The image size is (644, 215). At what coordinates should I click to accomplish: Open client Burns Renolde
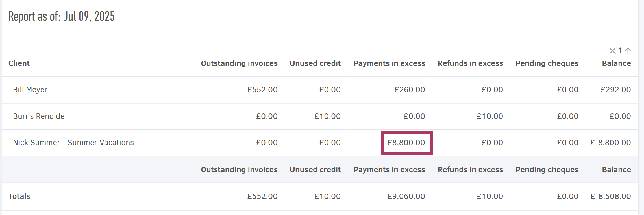click(x=39, y=116)
